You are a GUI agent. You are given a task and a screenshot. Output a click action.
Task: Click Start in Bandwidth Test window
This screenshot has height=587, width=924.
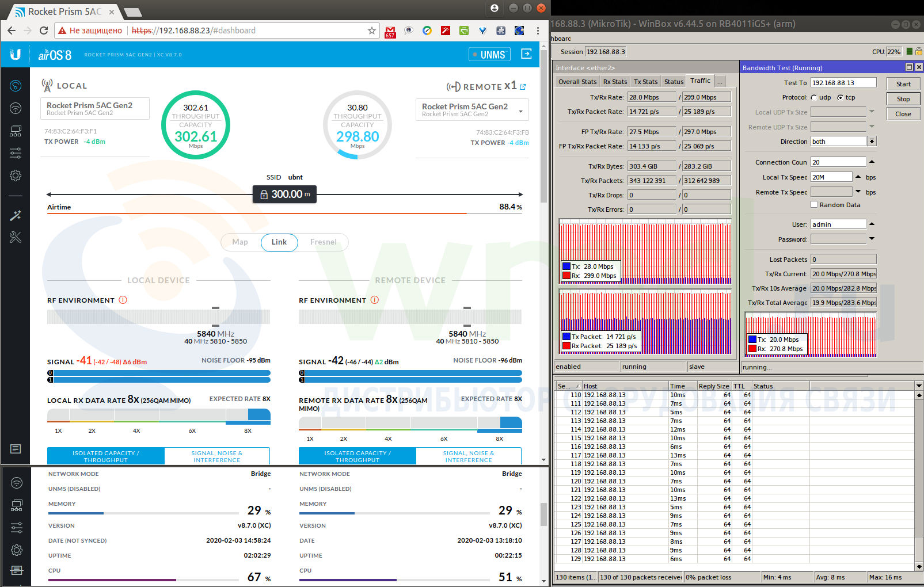point(903,84)
